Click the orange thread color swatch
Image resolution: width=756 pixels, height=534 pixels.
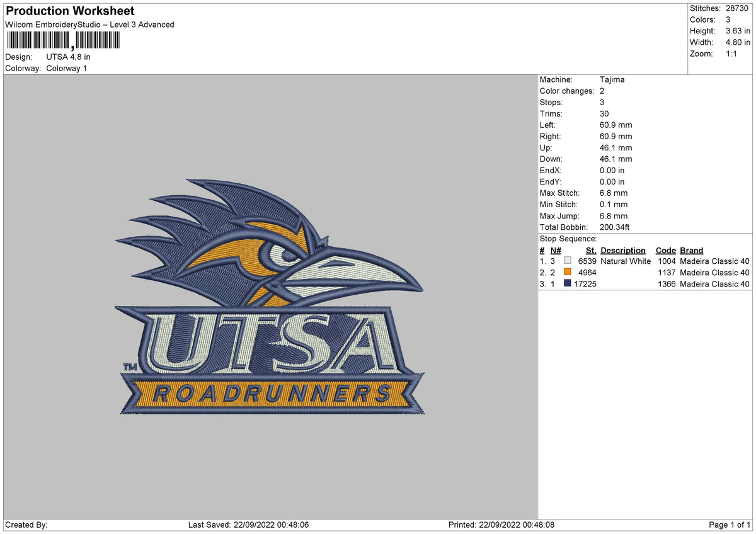pos(568,272)
